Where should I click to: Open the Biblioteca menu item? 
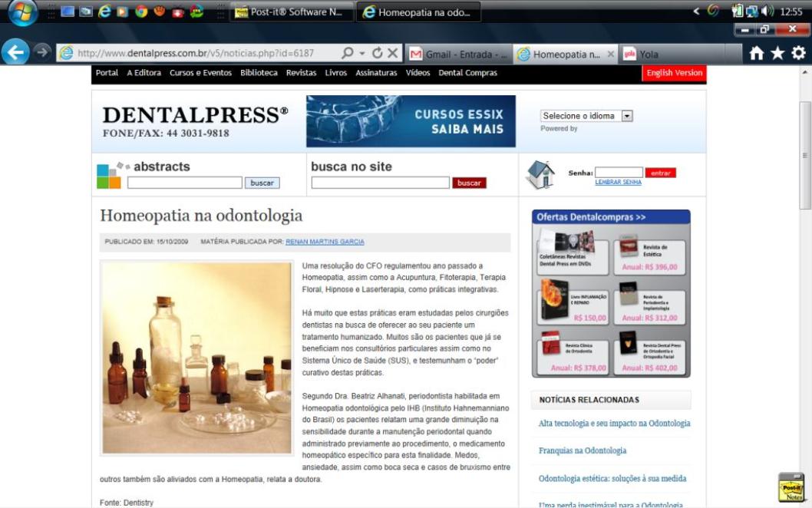click(259, 73)
